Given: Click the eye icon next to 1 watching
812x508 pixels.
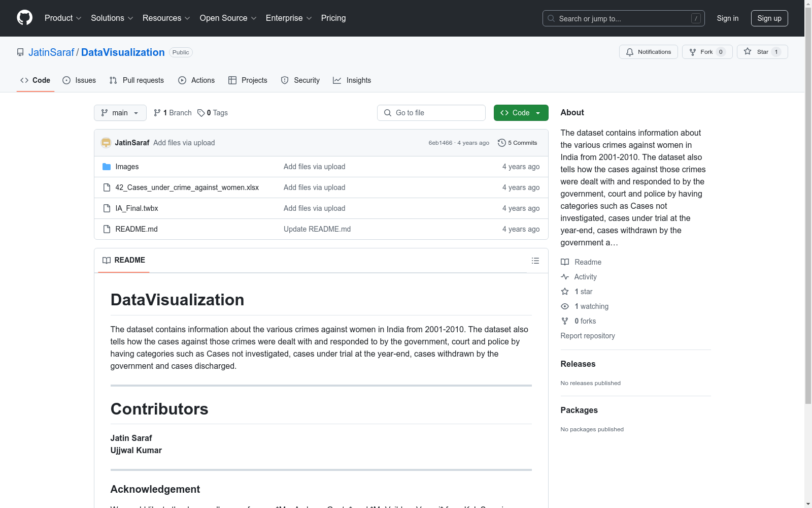Looking at the screenshot, I should click(x=565, y=306).
